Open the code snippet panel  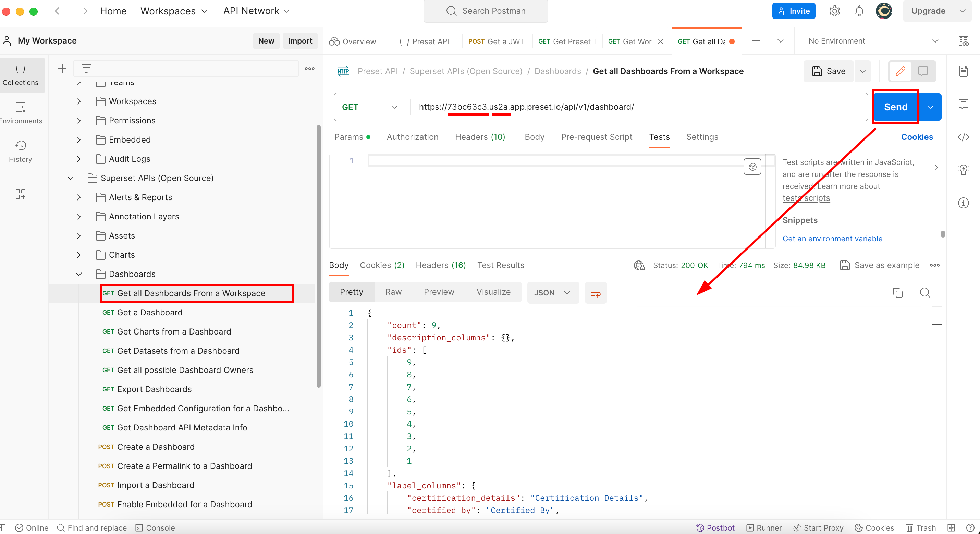(964, 137)
